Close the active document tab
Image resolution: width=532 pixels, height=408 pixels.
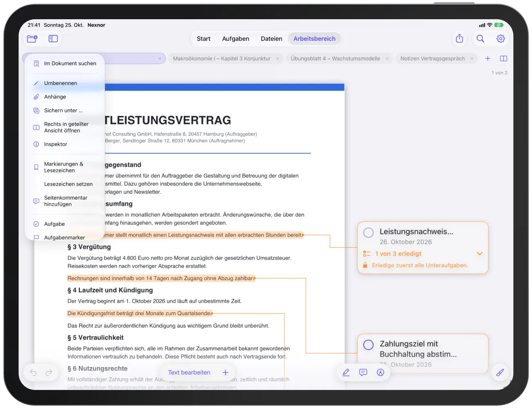click(160, 58)
